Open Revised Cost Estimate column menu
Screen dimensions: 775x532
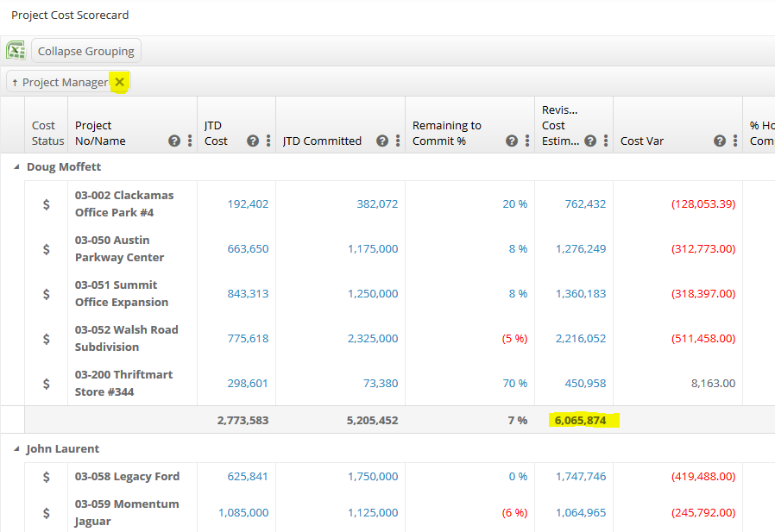(606, 141)
